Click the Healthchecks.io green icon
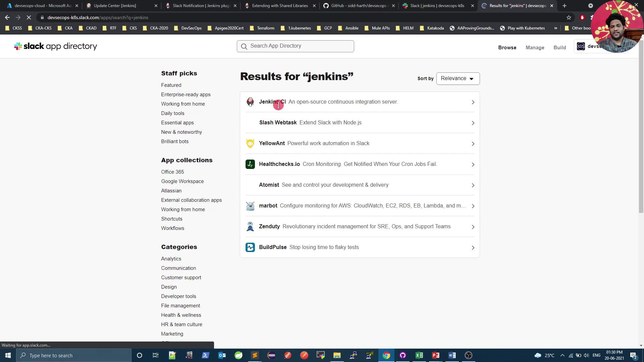Screen dimensions: 644x362 pos(250,164)
